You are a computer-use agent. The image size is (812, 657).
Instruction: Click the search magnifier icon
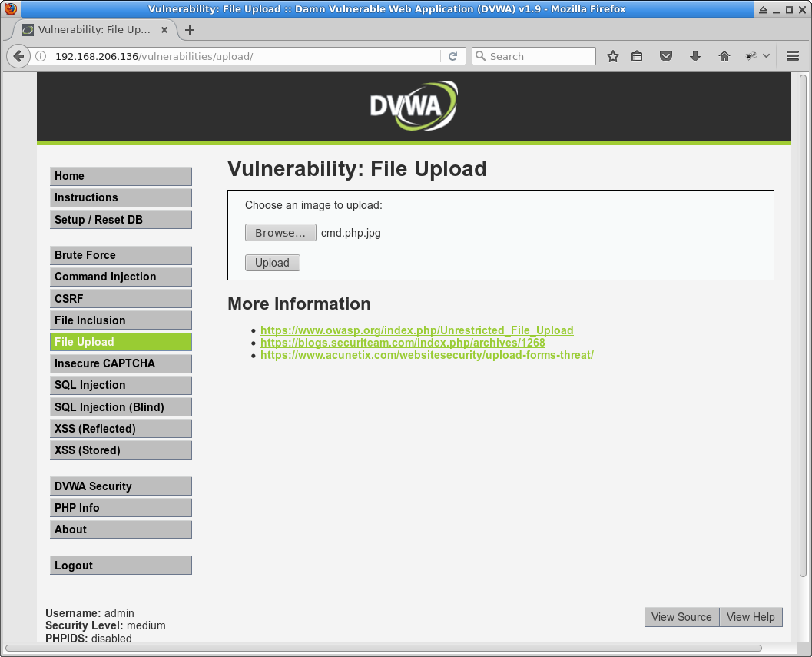tap(481, 56)
